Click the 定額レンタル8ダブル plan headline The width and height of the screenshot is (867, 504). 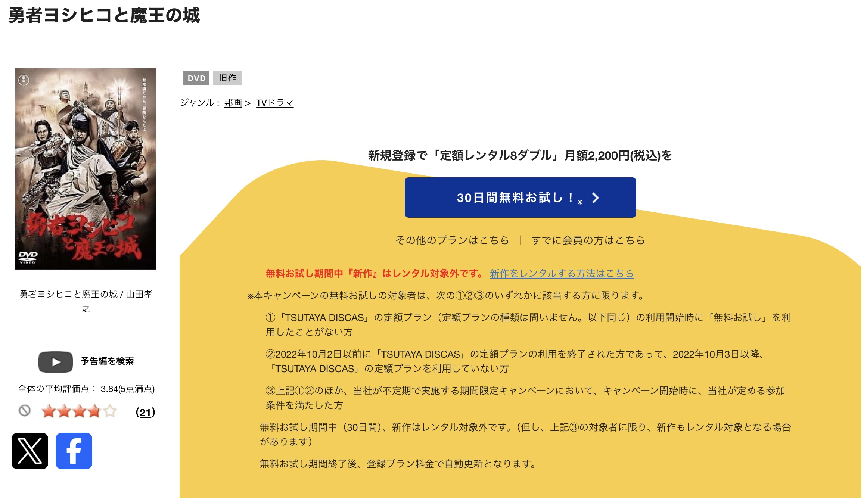(x=520, y=155)
